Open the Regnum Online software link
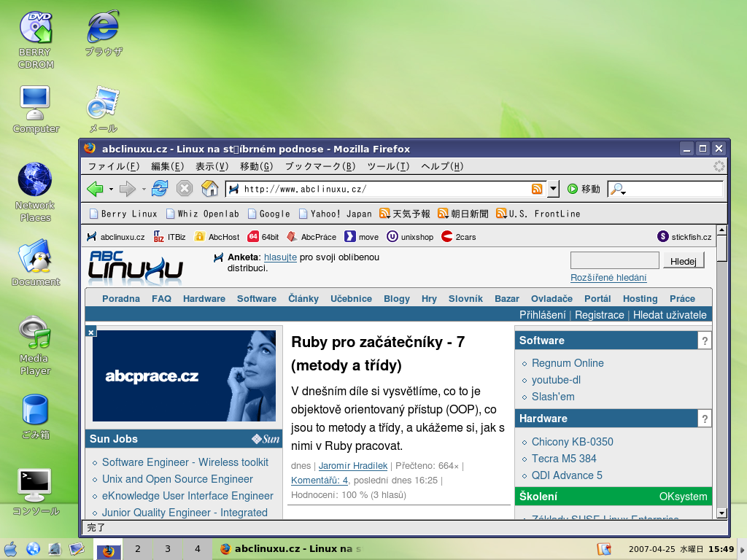 point(568,363)
